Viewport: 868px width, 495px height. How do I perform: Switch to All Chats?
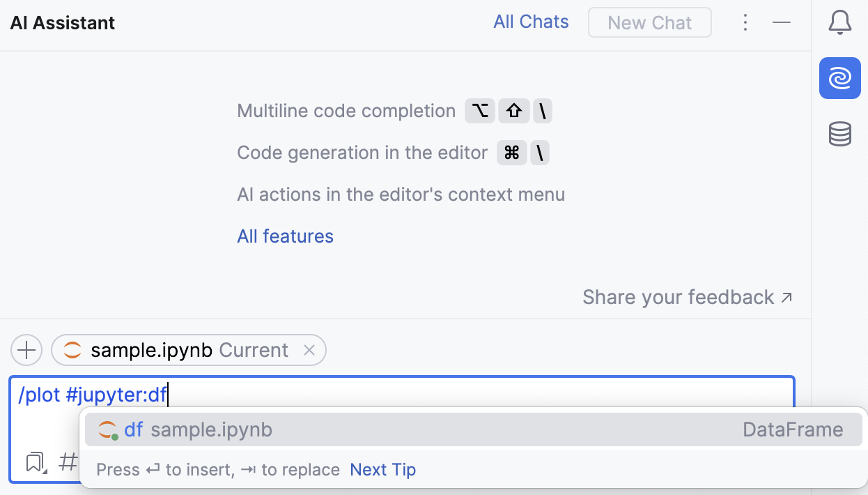tap(531, 22)
